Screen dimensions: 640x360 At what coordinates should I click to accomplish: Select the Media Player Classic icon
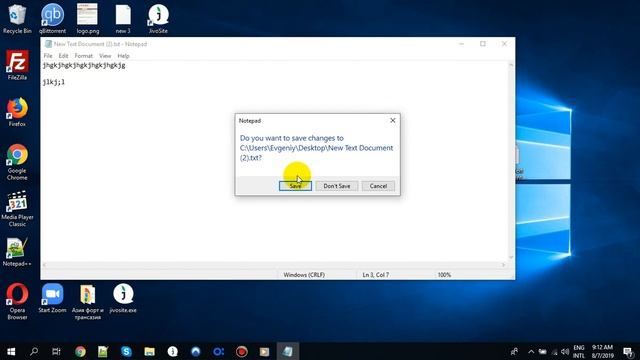[17, 209]
